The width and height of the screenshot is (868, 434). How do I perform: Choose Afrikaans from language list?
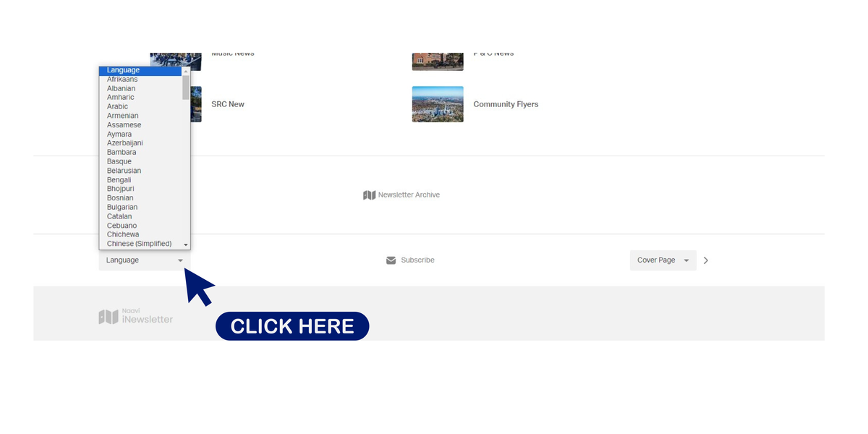coord(140,80)
